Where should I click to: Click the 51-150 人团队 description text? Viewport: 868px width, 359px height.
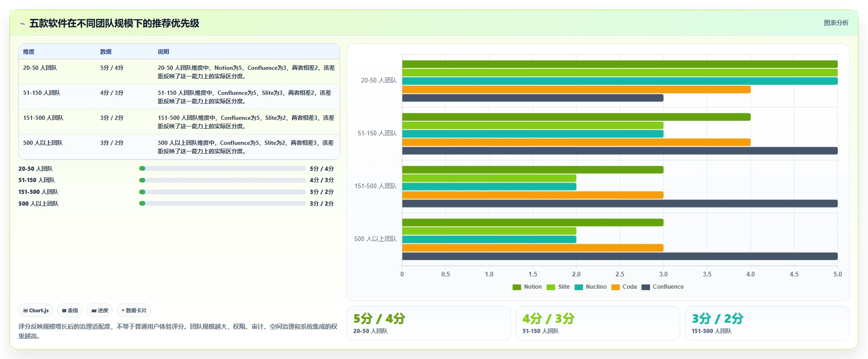pyautogui.click(x=244, y=97)
